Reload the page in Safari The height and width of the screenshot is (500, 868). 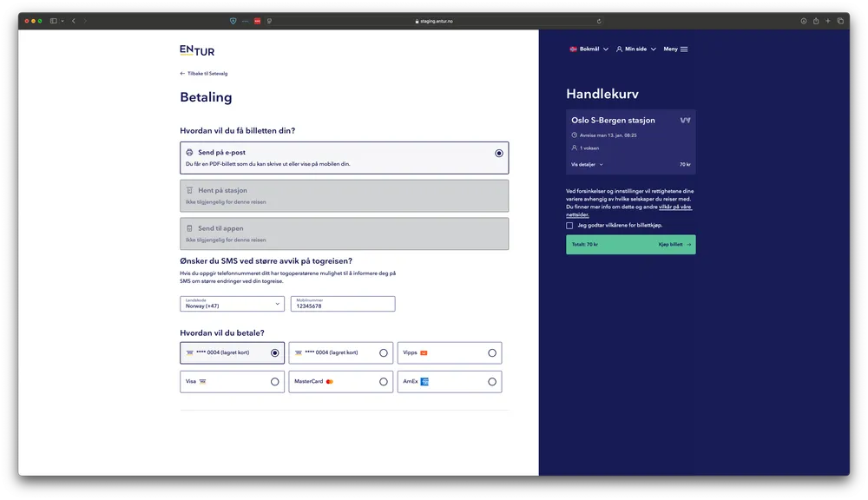coord(599,21)
